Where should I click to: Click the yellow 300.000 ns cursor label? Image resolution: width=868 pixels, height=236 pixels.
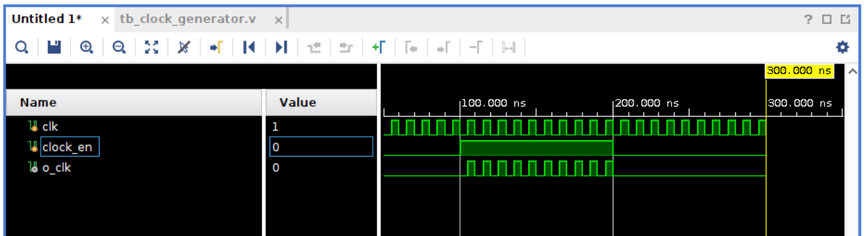tap(799, 71)
